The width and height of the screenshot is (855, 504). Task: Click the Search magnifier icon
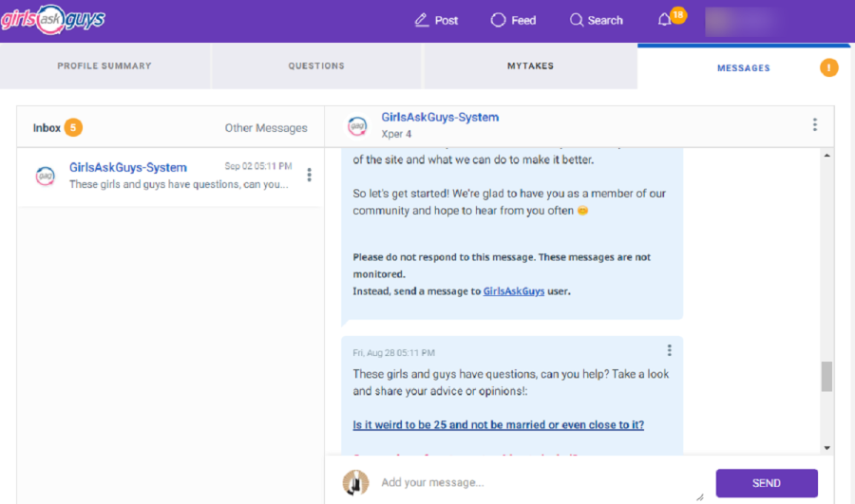click(x=577, y=20)
